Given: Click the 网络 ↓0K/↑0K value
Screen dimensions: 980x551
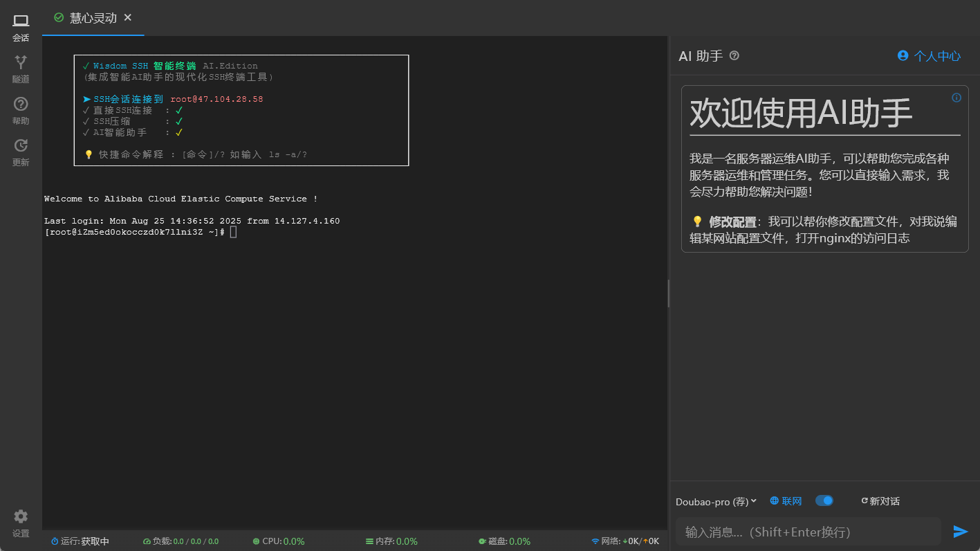Looking at the screenshot, I should pos(640,541).
